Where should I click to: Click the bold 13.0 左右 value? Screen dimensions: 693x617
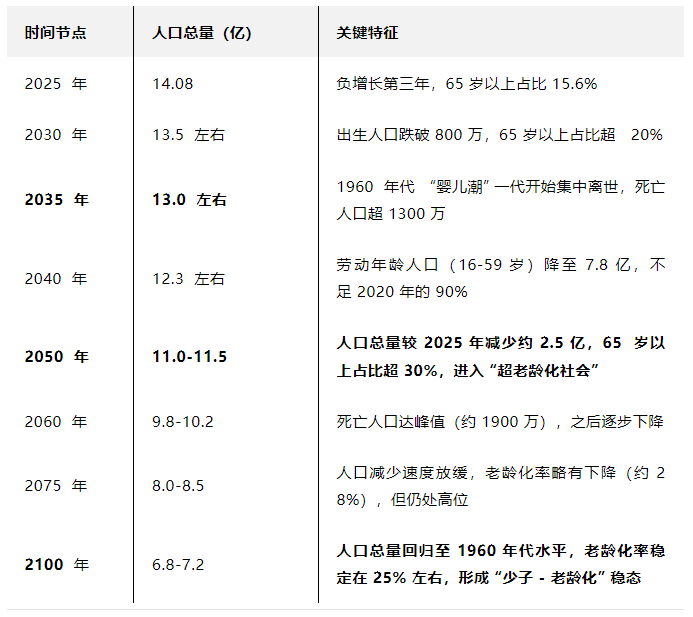point(189,200)
